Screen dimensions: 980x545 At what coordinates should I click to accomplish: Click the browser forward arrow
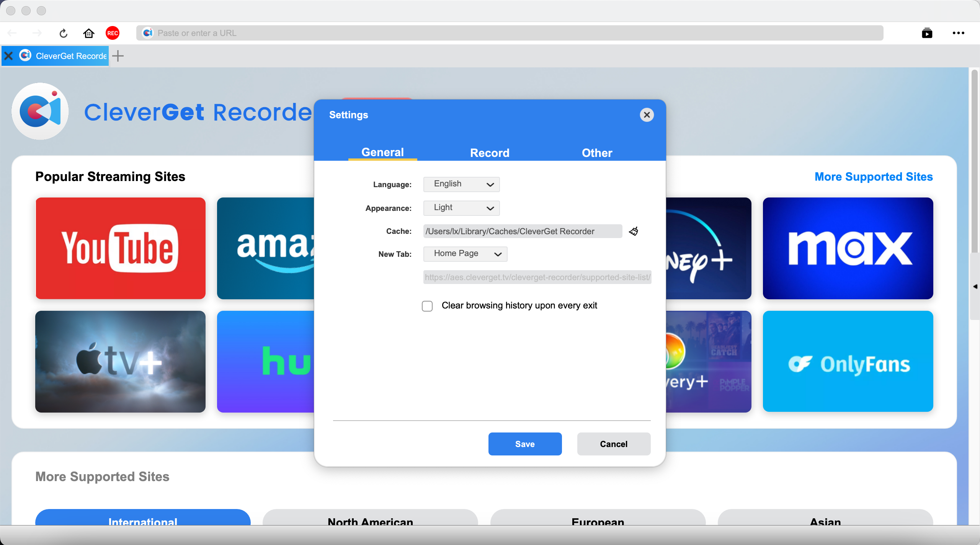click(x=37, y=33)
